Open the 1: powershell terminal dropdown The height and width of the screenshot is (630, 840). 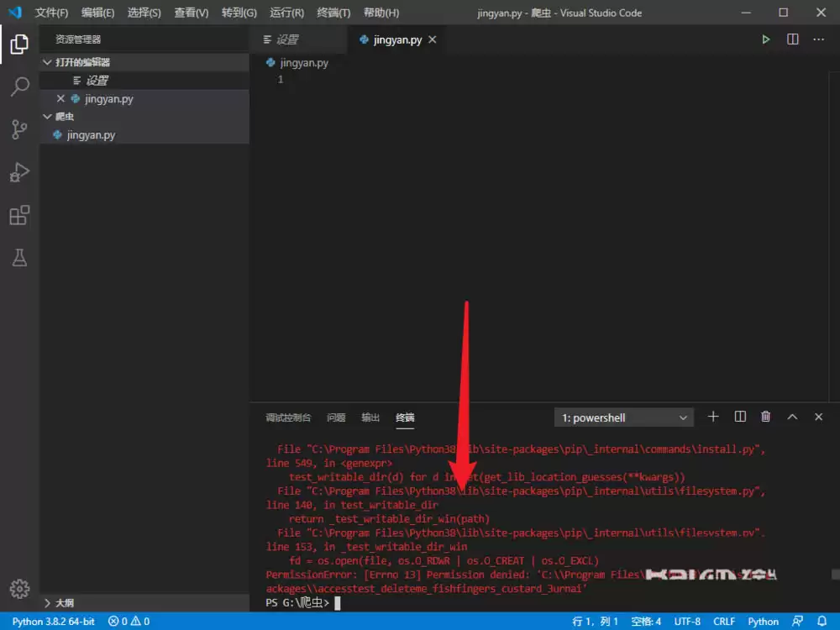pyautogui.click(x=622, y=417)
